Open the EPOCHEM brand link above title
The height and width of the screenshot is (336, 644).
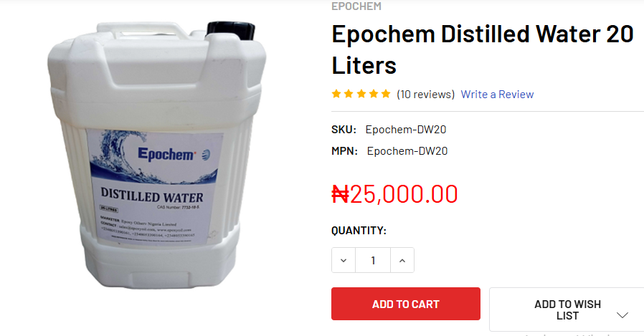point(356,6)
